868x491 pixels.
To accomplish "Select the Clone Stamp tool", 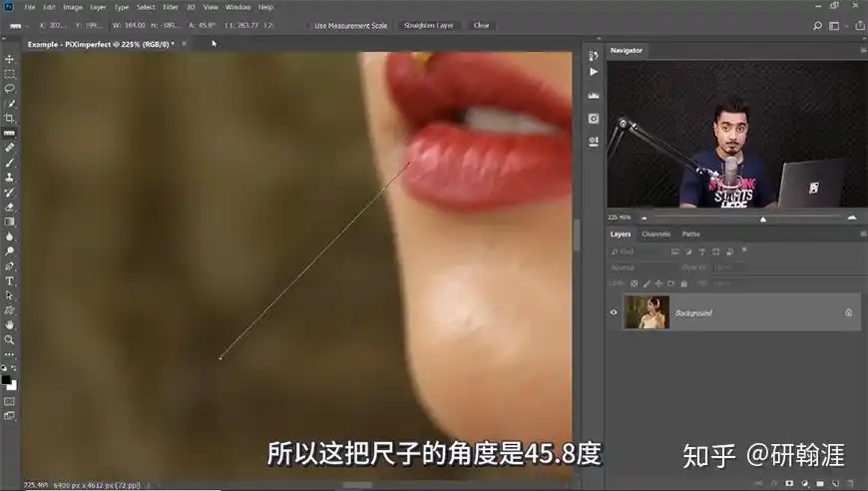I will (9, 178).
